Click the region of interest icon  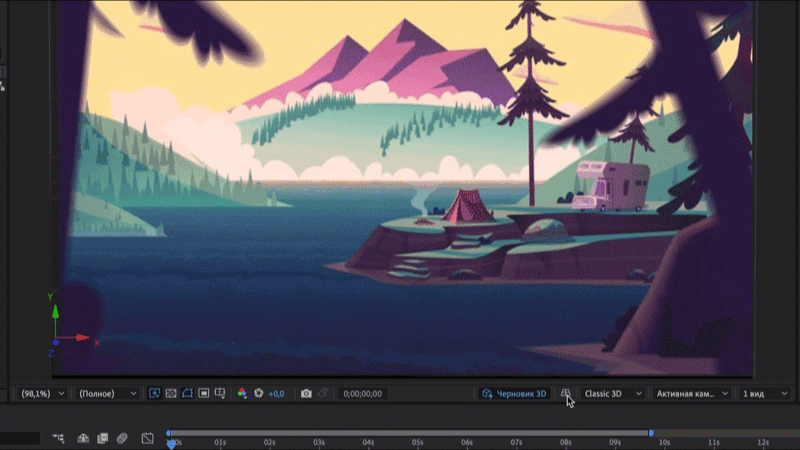(203, 394)
